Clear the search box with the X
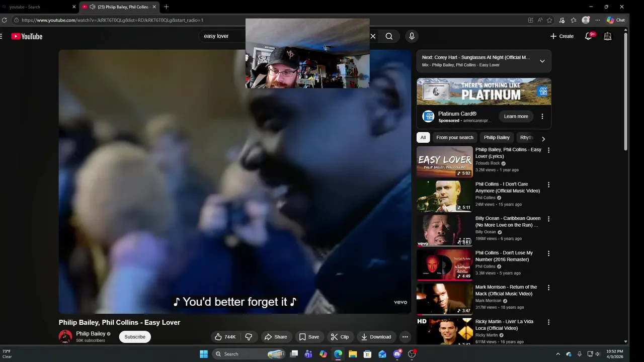 373,36
